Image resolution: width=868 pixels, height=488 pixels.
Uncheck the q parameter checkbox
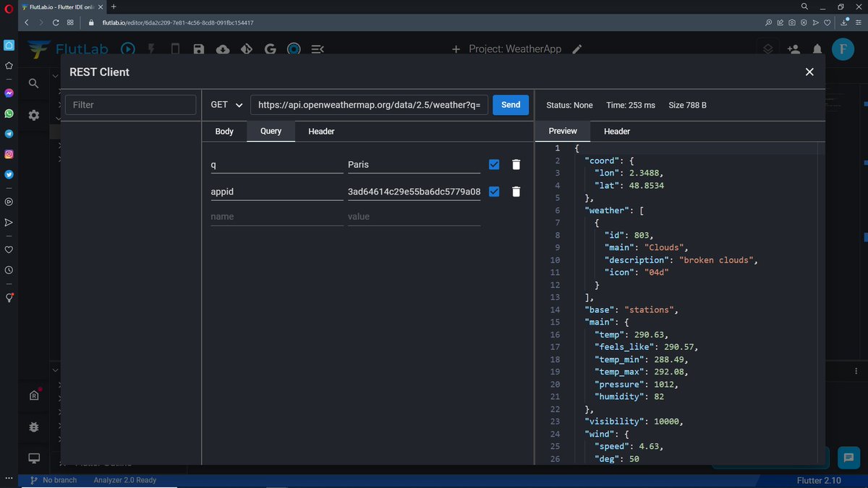494,164
